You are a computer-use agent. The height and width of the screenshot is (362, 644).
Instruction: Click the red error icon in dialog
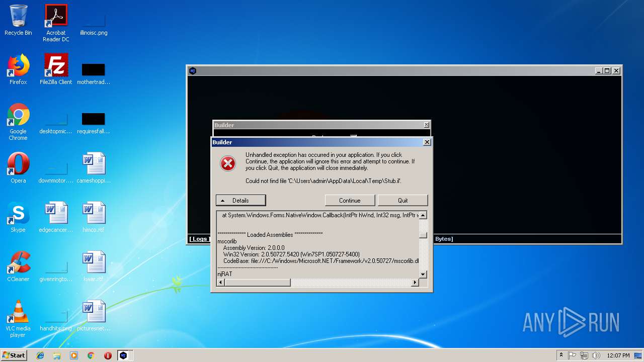228,163
